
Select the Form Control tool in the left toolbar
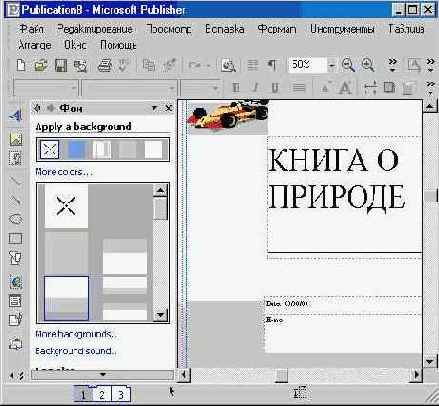pyautogui.click(x=15, y=301)
